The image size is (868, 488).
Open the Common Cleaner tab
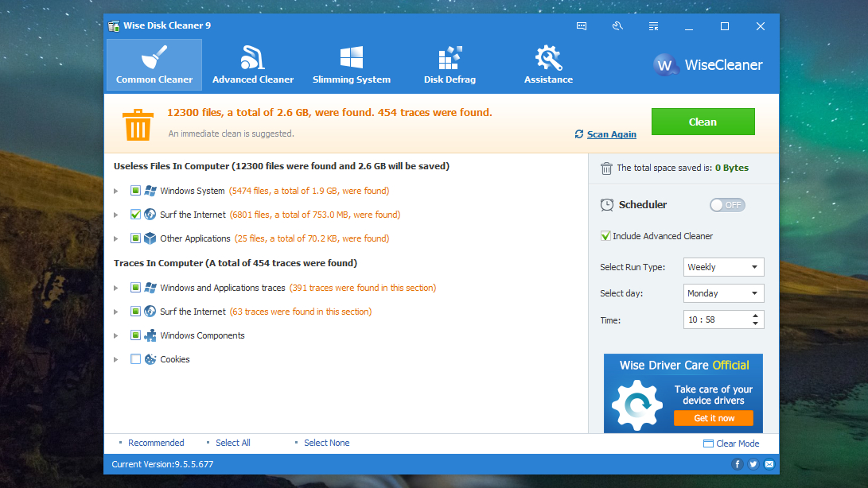pyautogui.click(x=154, y=64)
